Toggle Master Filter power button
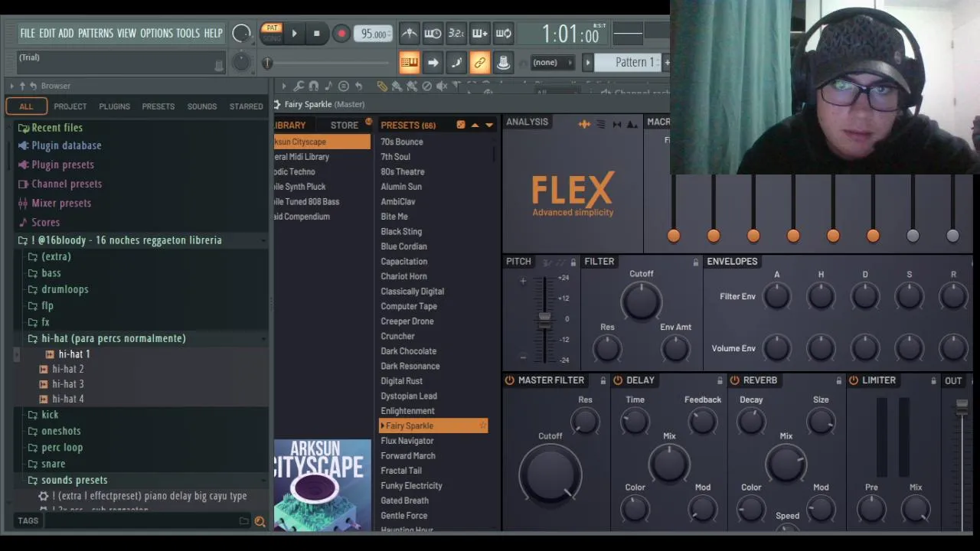Screen dimensions: 980x551 509,380
